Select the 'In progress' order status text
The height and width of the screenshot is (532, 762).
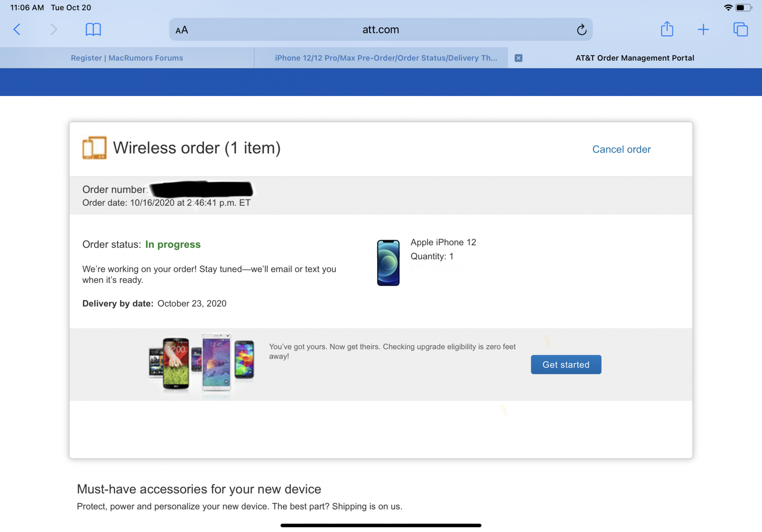[173, 244]
